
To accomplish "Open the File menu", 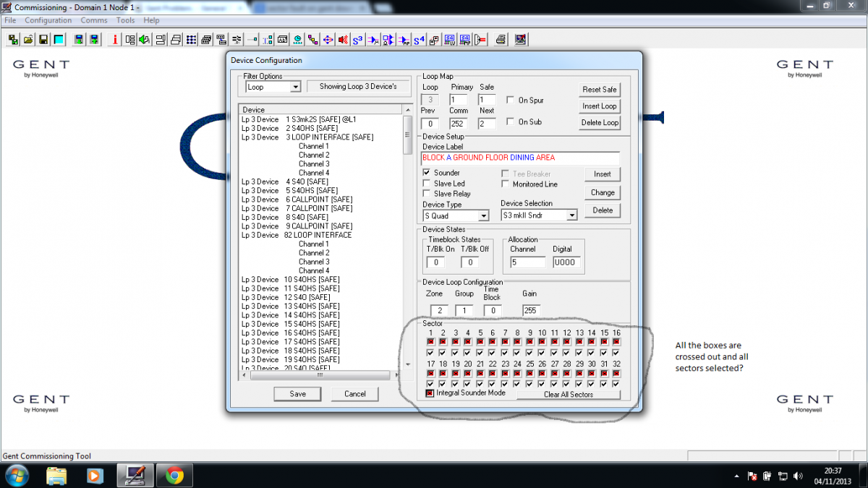I will [10, 20].
